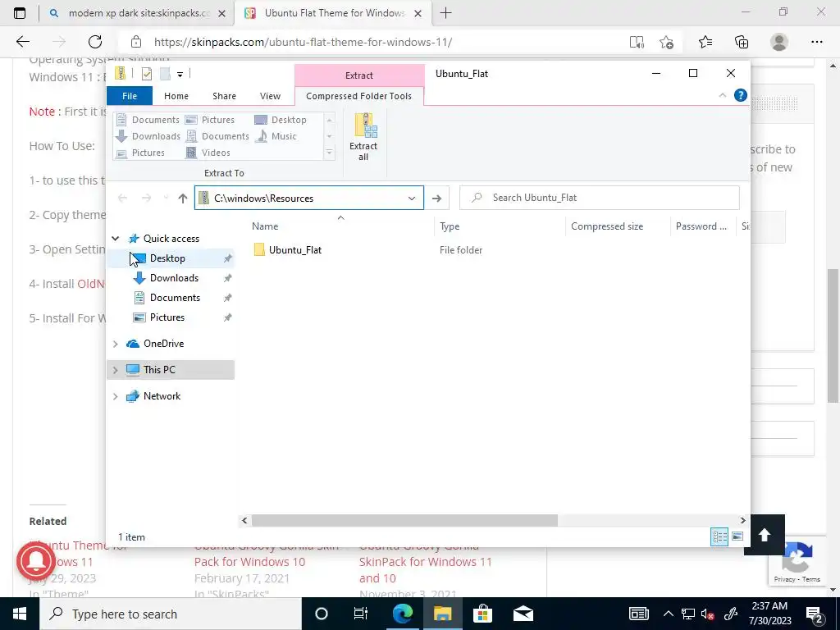This screenshot has width=840, height=630.
Task: Switch to large icons view in status bar
Action: (x=737, y=536)
